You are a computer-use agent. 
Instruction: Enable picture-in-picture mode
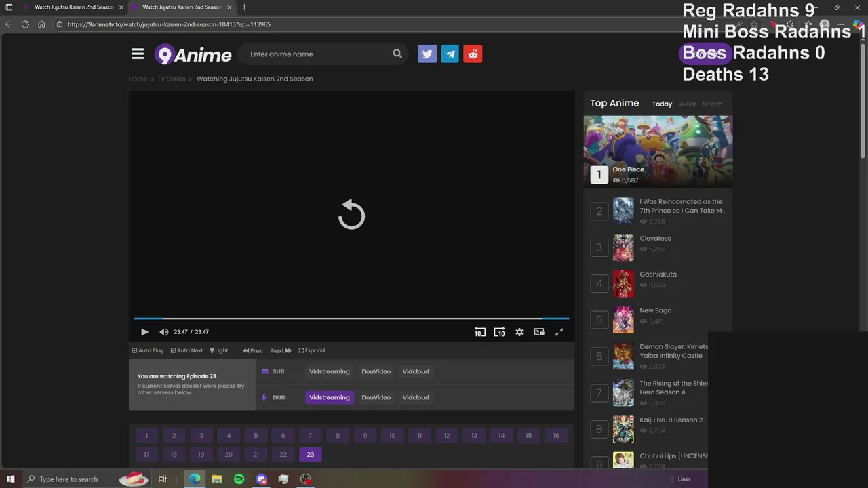click(539, 332)
